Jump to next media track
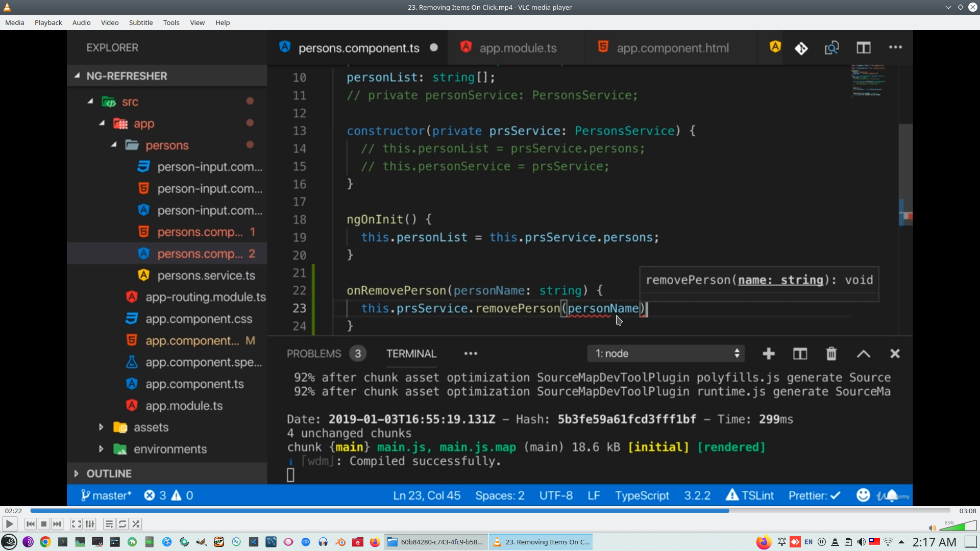Screen dimensions: 980x551 57,524
